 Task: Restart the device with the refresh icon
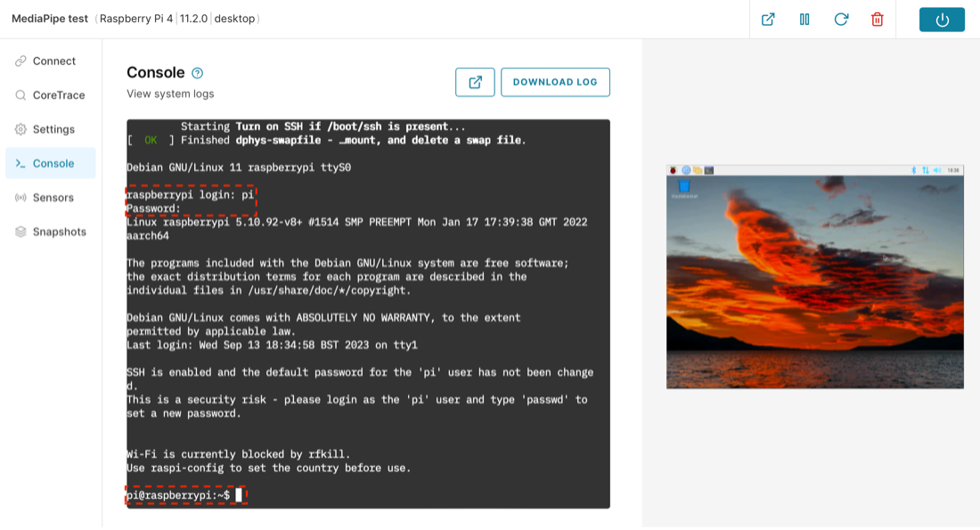click(841, 19)
